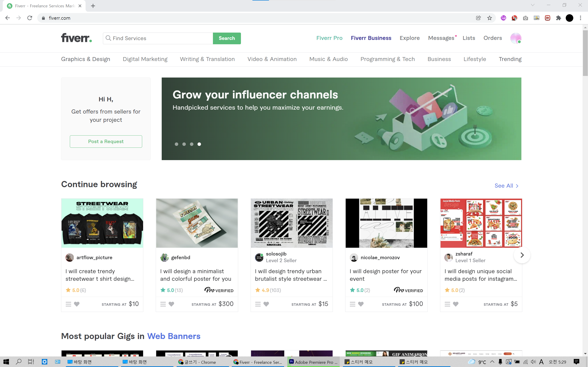Open Windows search magnifier in taskbar

pyautogui.click(x=18, y=362)
